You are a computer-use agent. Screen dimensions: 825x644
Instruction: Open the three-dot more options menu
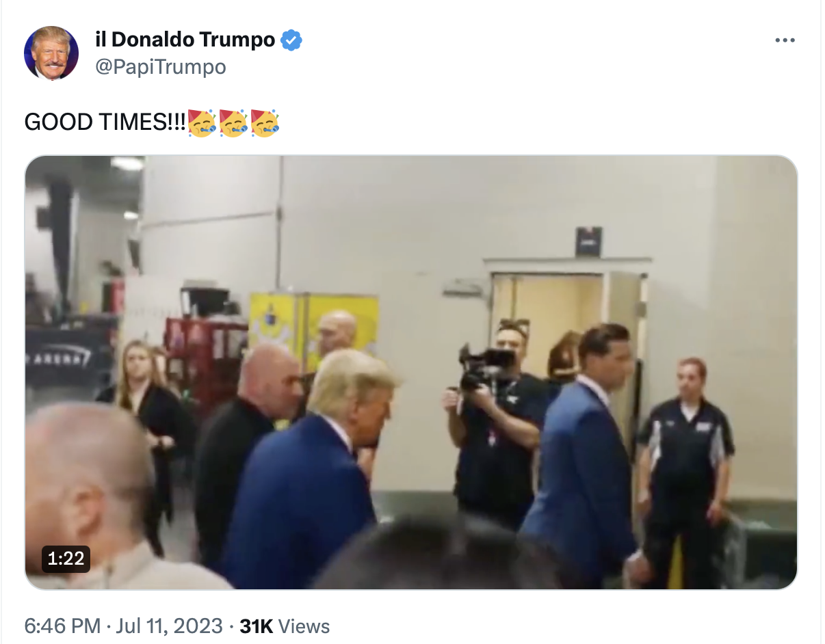[x=785, y=40]
